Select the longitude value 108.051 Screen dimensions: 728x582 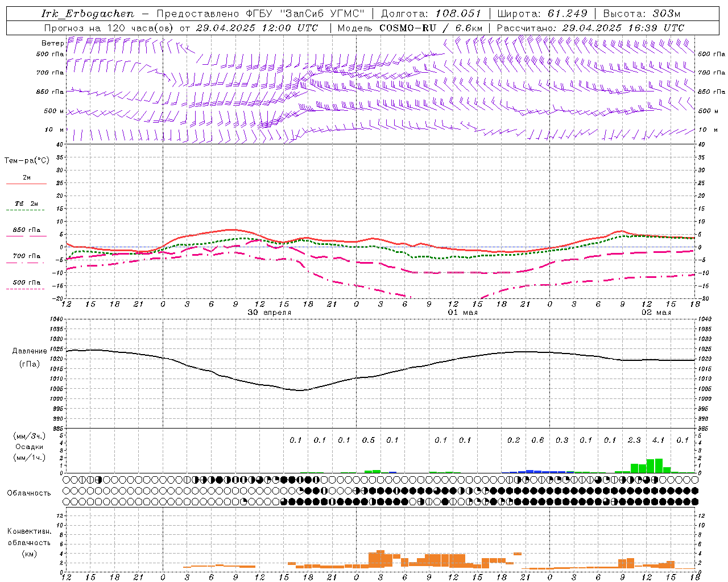point(458,14)
